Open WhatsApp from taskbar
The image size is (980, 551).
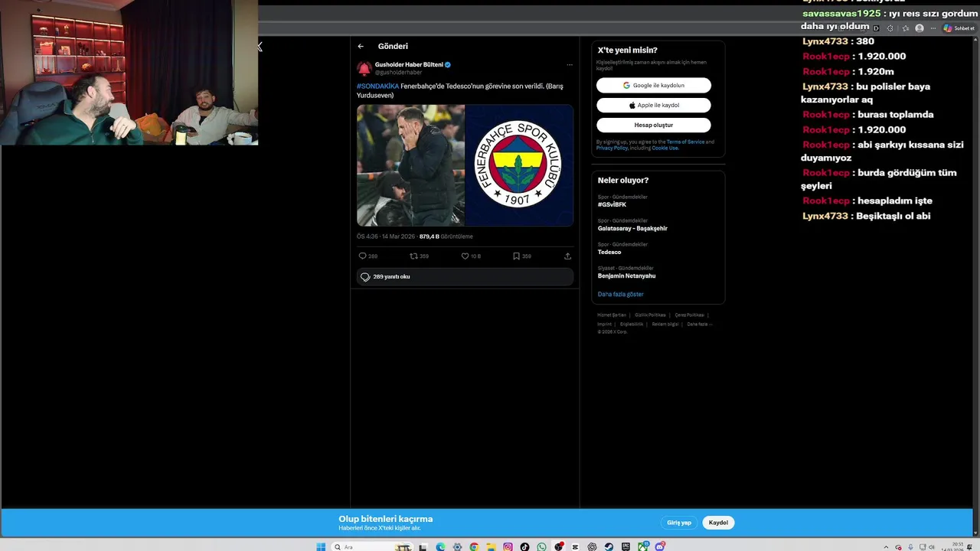[x=541, y=546]
